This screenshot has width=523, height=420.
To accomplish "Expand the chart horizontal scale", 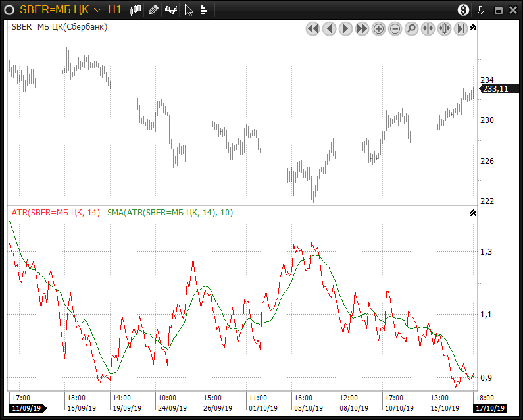I will (445, 28).
